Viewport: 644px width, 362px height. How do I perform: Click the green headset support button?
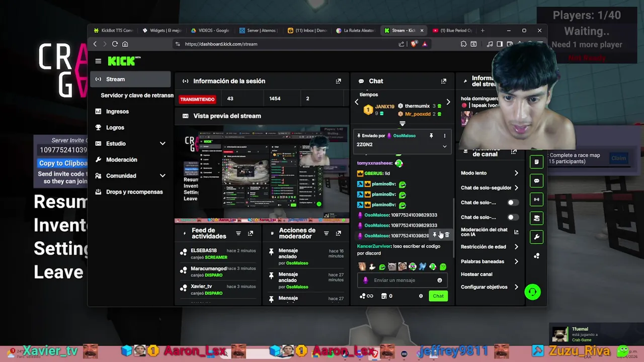[x=532, y=292]
